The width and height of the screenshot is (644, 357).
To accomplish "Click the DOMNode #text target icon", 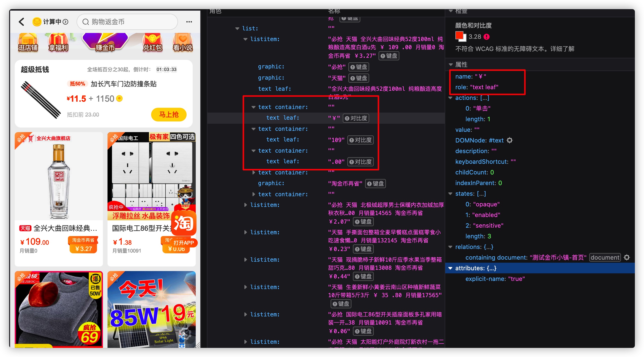I will tap(510, 140).
